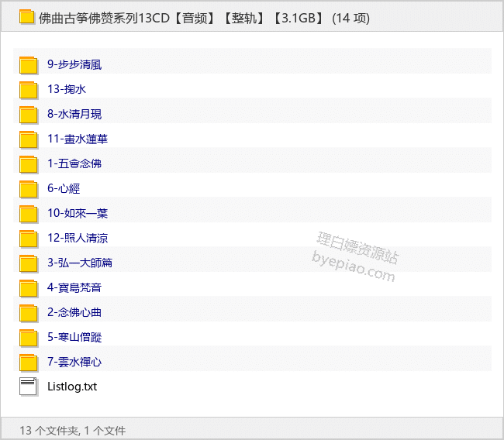Open the 9-步步清風 folder link
This screenshot has width=504, height=440.
[74, 64]
